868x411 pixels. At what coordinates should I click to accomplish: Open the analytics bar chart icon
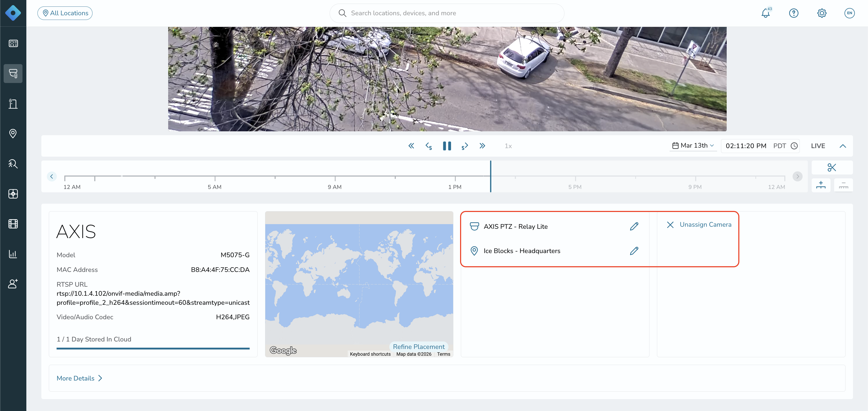pos(13,254)
